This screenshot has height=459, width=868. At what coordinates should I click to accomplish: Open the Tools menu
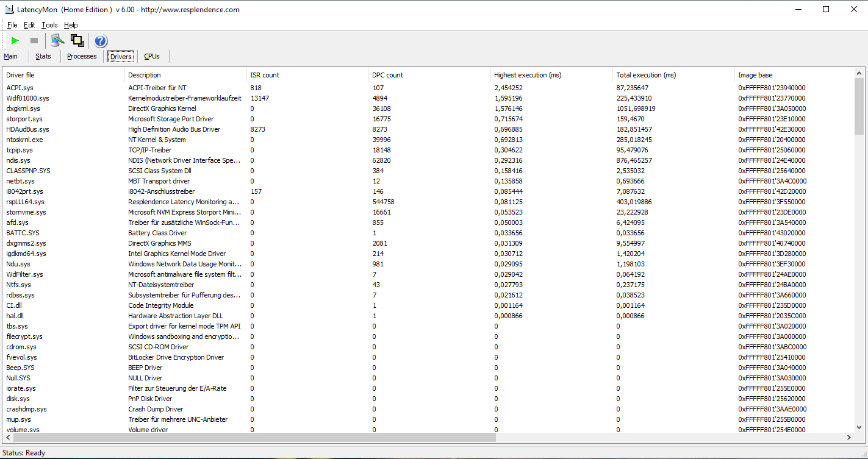[x=49, y=25]
